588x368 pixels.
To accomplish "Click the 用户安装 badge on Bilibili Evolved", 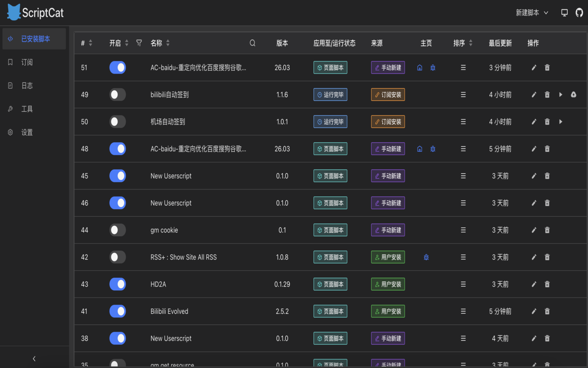I will tap(388, 311).
